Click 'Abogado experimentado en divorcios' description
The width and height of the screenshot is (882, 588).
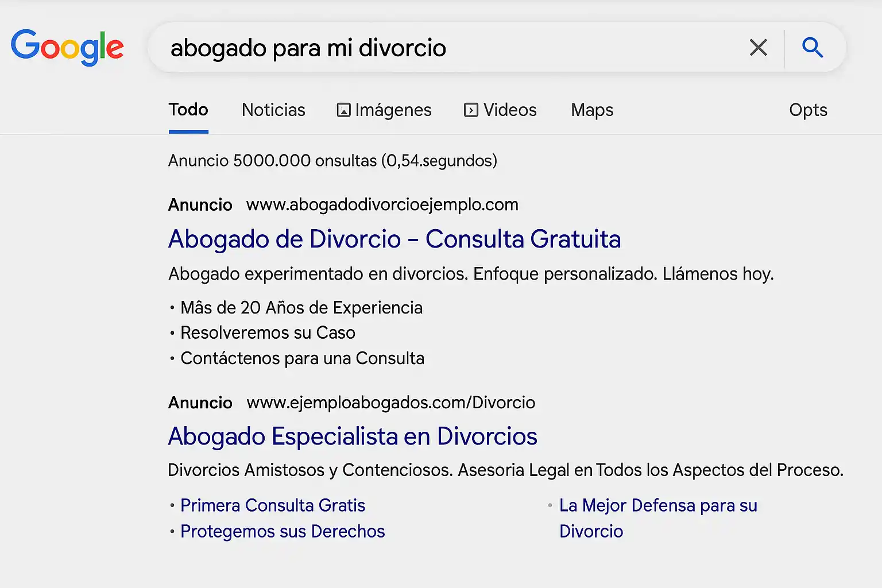coord(471,274)
